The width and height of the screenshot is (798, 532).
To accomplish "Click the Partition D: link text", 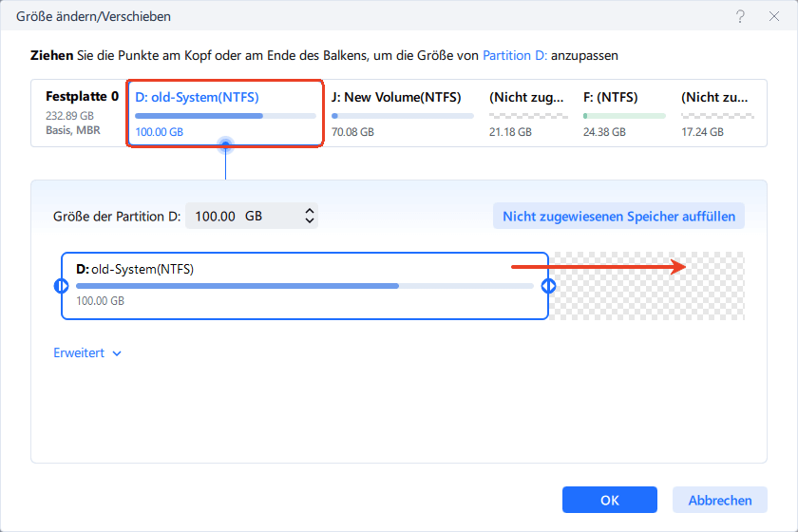I will click(x=515, y=57).
